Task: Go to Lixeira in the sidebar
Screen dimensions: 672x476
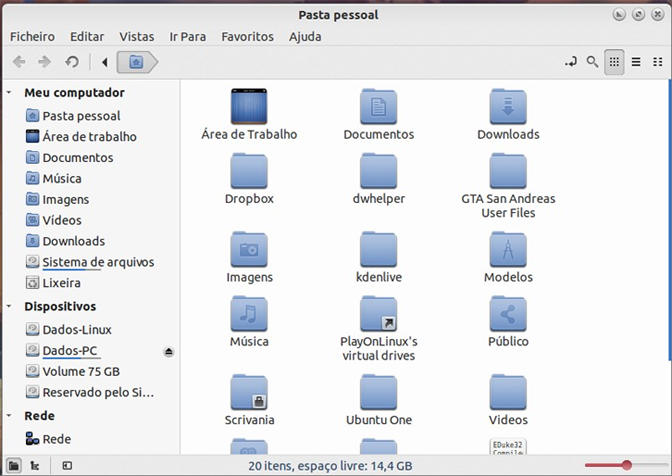Action: click(x=61, y=283)
